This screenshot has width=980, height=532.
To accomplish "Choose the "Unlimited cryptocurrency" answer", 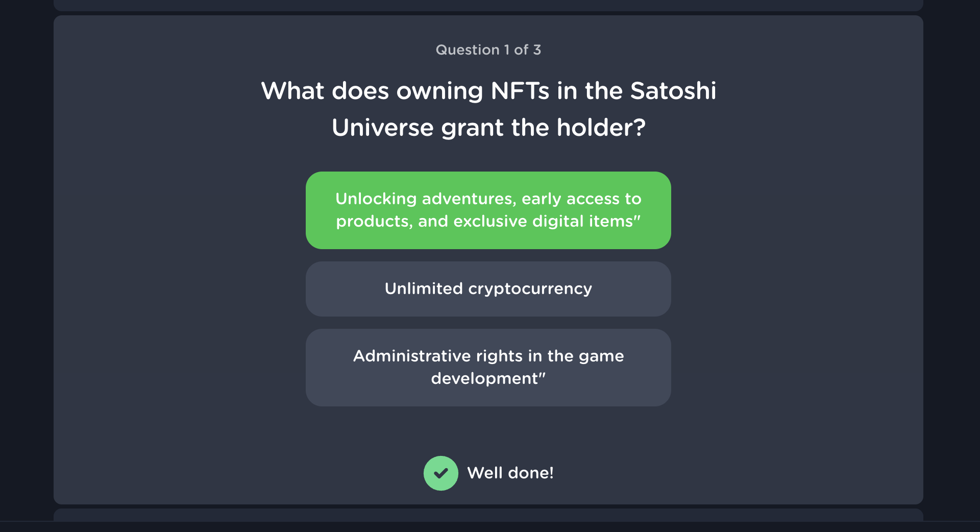I will [488, 289].
